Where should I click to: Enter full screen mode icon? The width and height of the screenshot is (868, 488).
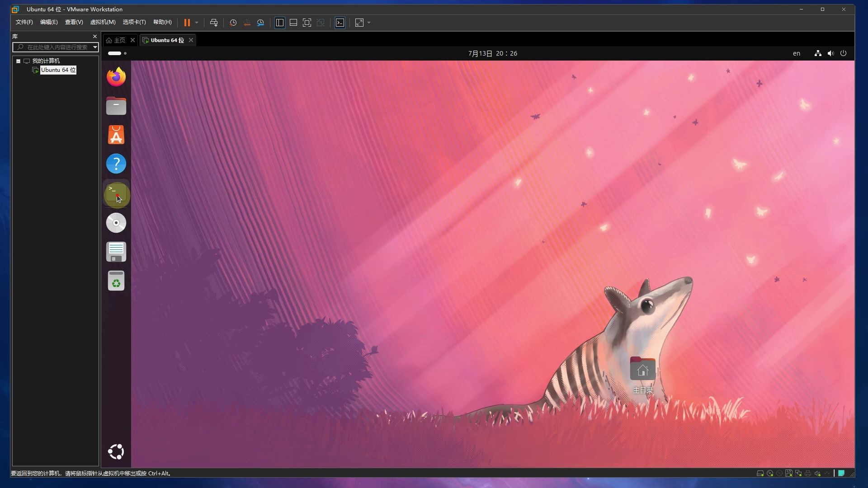[307, 23]
